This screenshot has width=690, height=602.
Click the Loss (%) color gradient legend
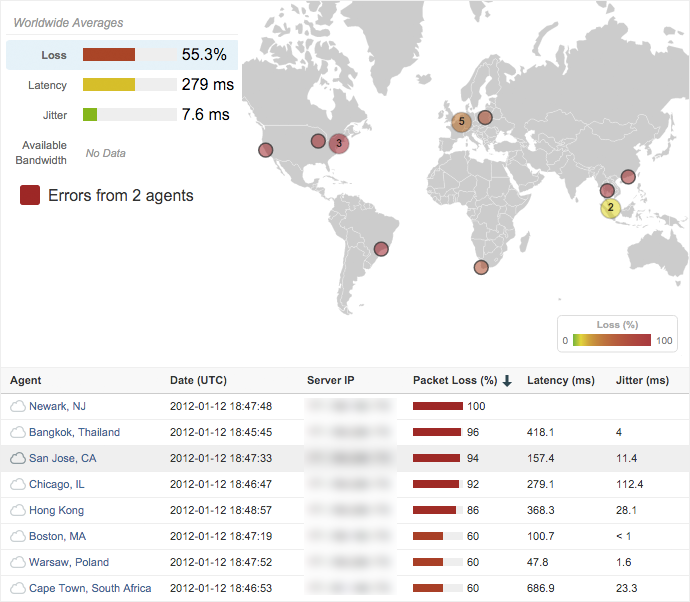610,340
